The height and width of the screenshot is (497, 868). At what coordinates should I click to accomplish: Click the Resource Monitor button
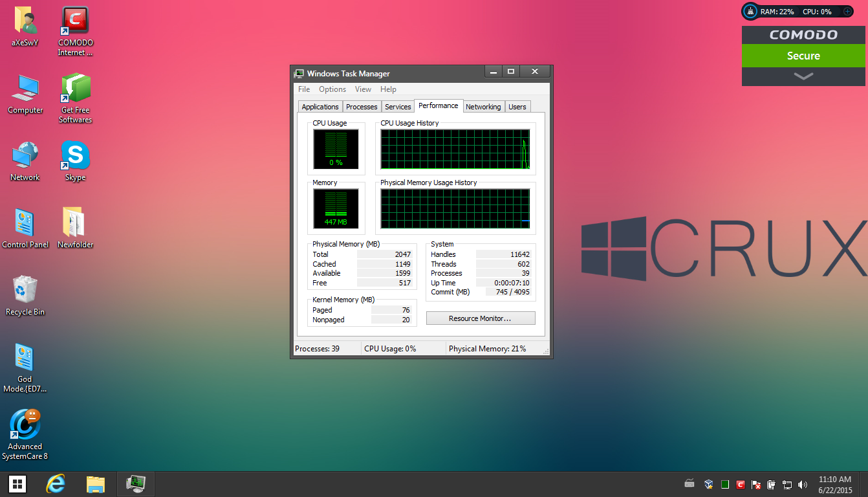[481, 318]
